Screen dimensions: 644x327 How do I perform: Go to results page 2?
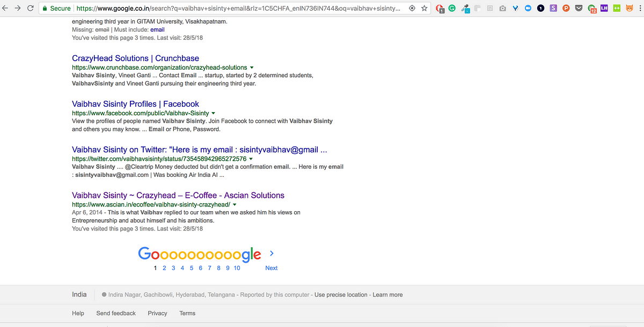tap(165, 267)
